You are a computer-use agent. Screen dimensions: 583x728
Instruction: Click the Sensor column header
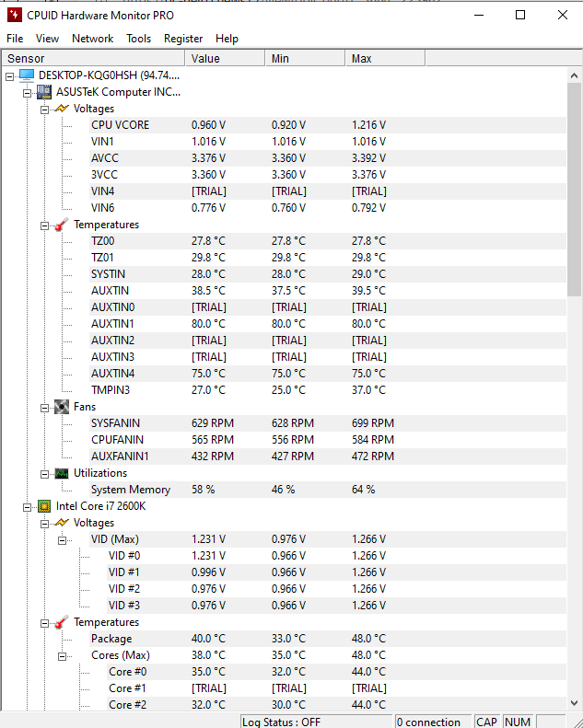coord(92,59)
